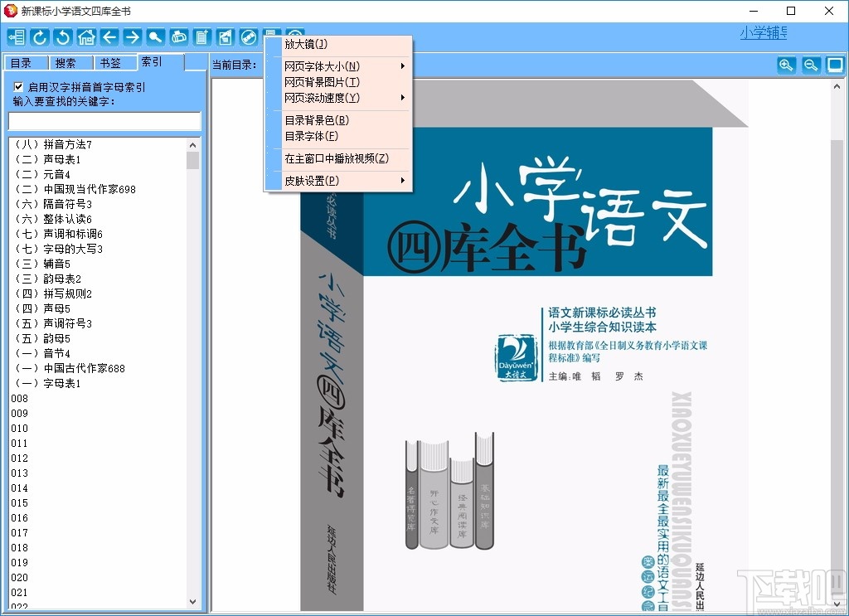The height and width of the screenshot is (616, 849).
Task: Zoom out with the minus magnifier
Action: pyautogui.click(x=811, y=65)
